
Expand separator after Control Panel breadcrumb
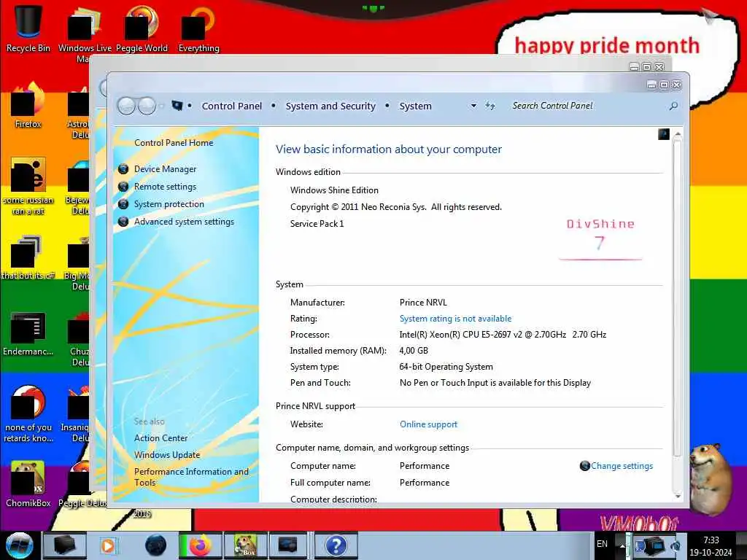pyautogui.click(x=274, y=106)
